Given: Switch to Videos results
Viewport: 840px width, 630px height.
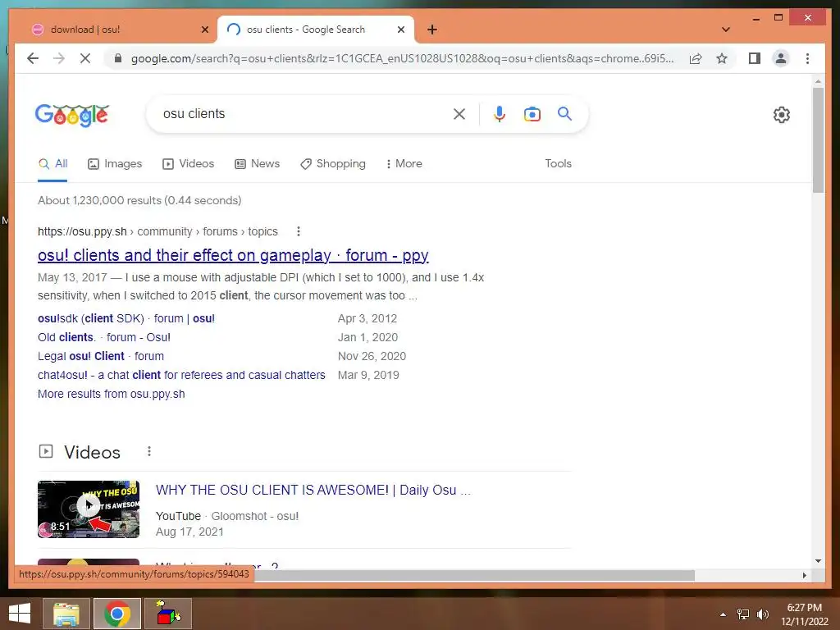Looking at the screenshot, I should (x=188, y=164).
